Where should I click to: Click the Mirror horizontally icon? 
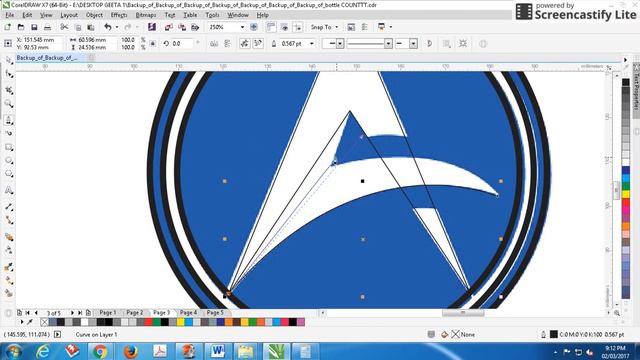coord(214,43)
